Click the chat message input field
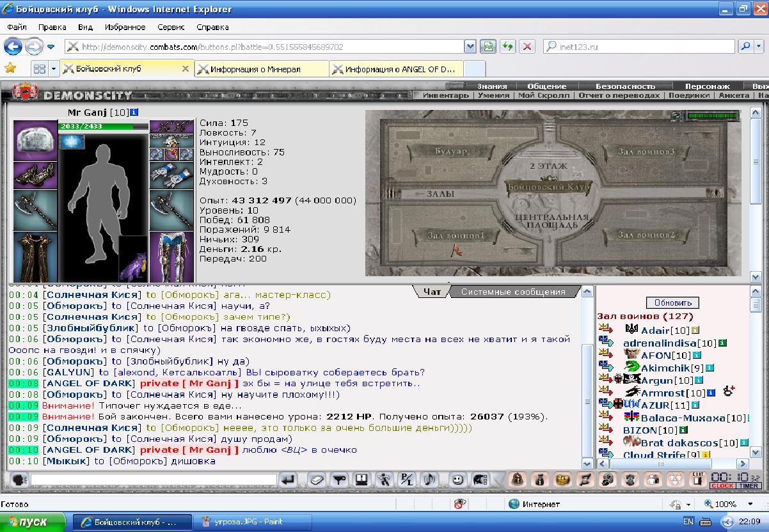The image size is (769, 532). (154, 480)
